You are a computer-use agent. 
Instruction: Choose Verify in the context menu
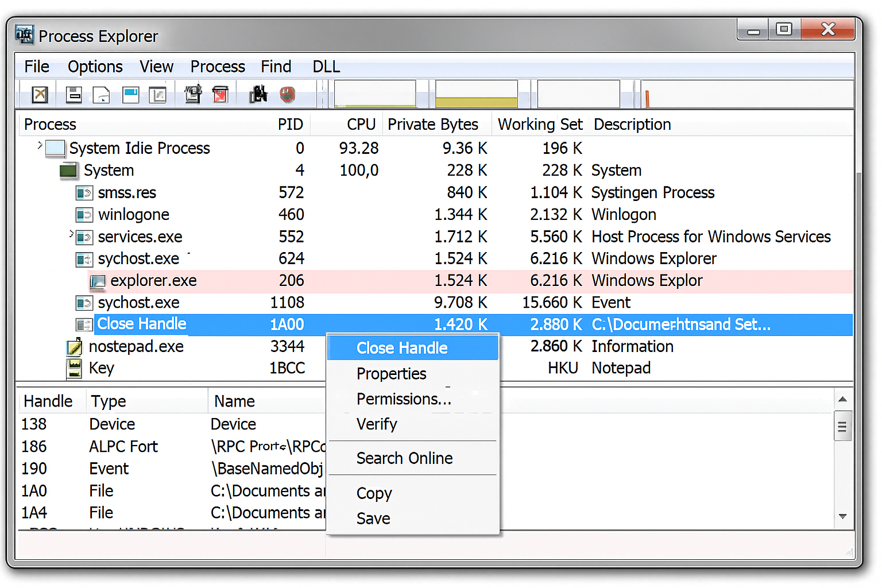tap(412, 424)
